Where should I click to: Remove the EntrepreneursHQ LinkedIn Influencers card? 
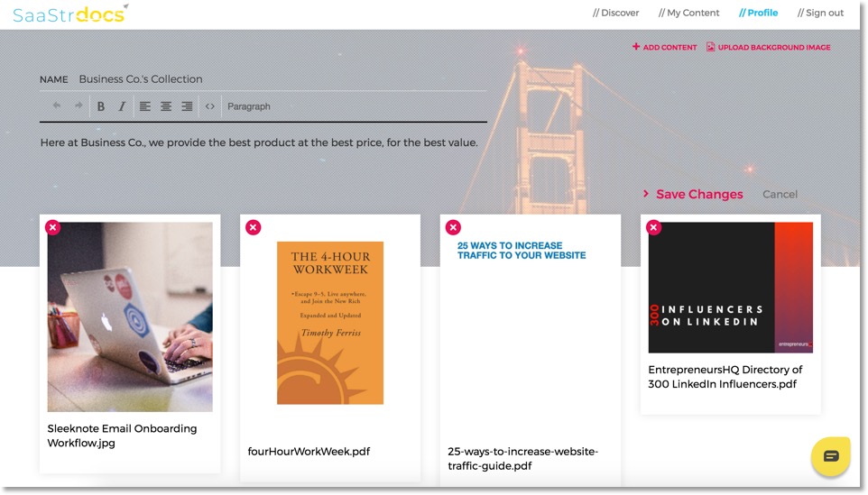(654, 227)
